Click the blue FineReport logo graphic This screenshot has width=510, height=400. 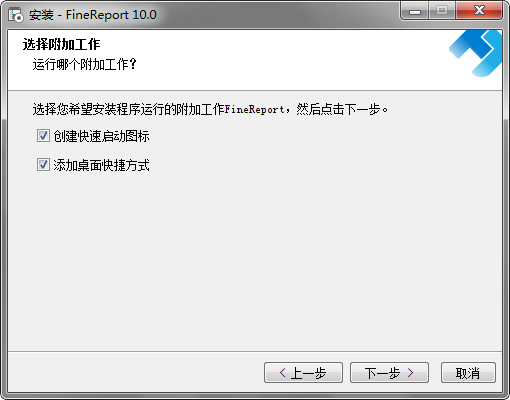476,53
